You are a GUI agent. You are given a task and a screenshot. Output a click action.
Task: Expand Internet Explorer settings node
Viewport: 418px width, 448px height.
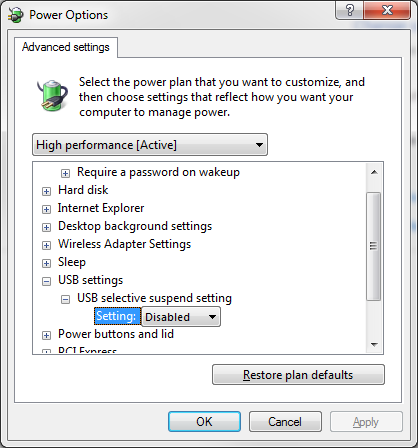[46, 209]
